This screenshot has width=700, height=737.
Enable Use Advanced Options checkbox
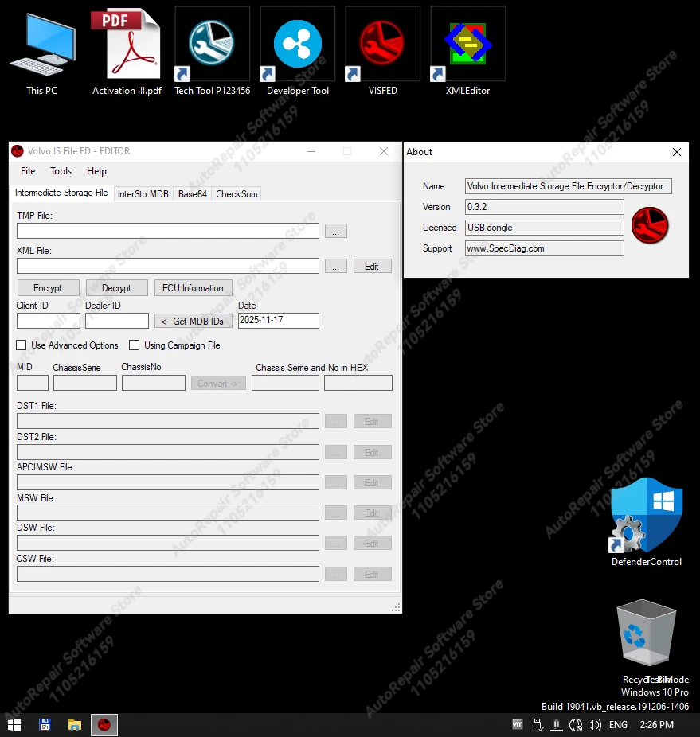(22, 345)
